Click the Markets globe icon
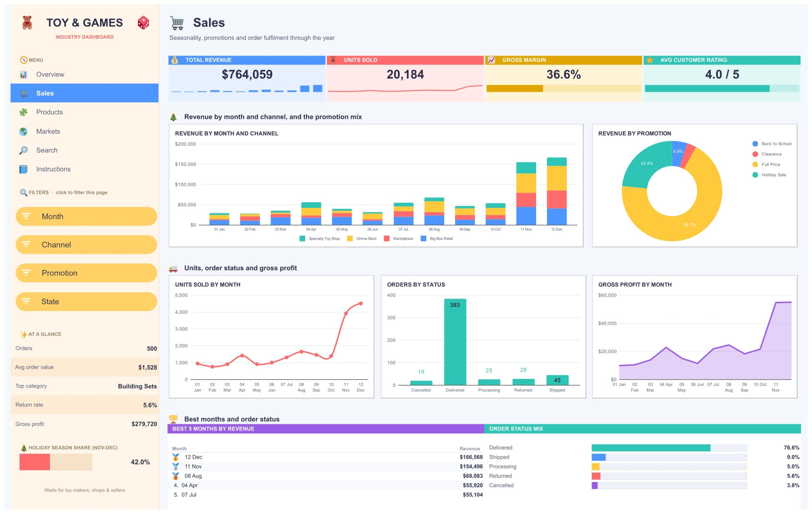812x514 pixels. pyautogui.click(x=23, y=132)
